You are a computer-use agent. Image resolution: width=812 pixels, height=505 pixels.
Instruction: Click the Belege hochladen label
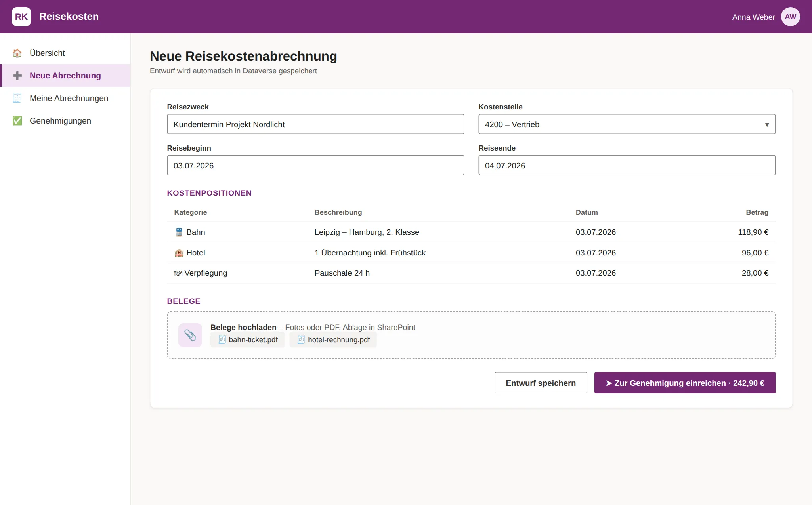click(243, 328)
